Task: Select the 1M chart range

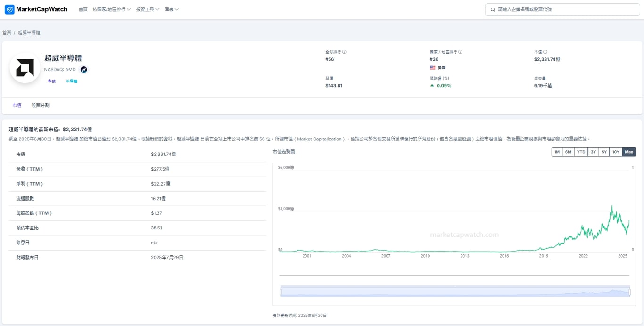Action: pyautogui.click(x=557, y=152)
